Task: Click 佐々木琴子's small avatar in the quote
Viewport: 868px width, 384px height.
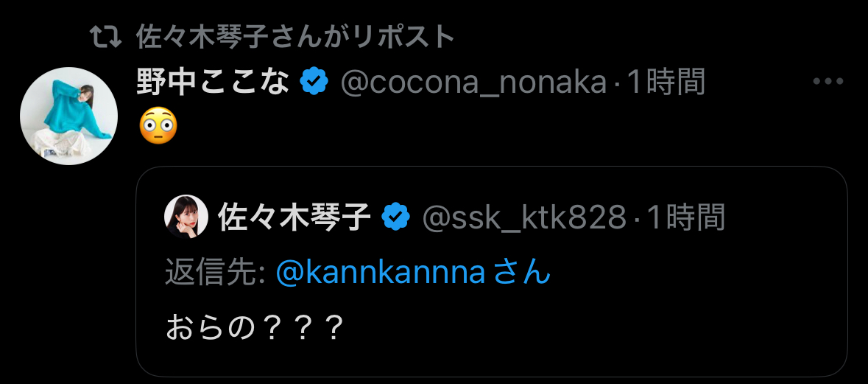Action: (186, 217)
